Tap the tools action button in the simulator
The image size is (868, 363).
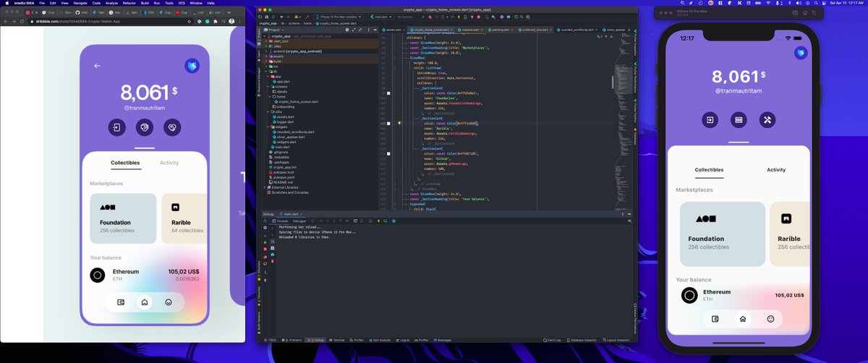767,119
